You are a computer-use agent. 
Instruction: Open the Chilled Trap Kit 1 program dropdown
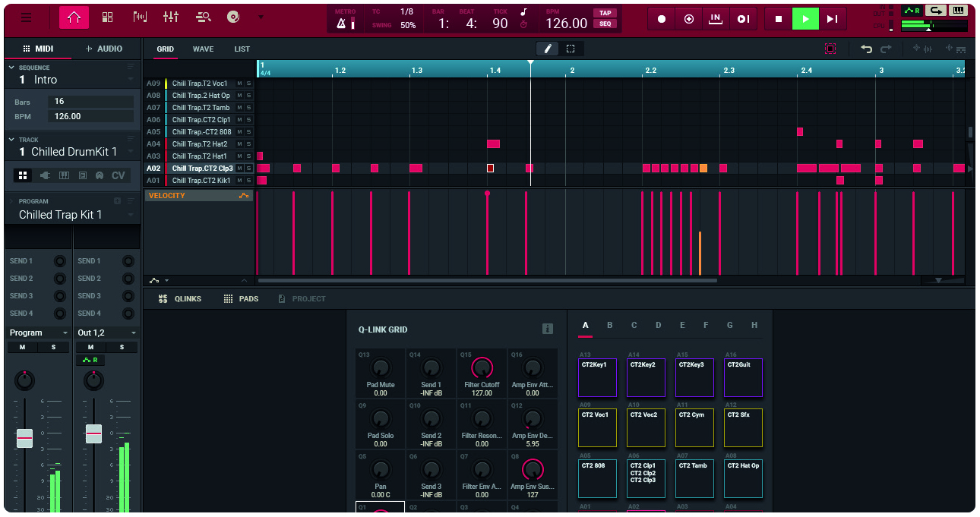131,215
